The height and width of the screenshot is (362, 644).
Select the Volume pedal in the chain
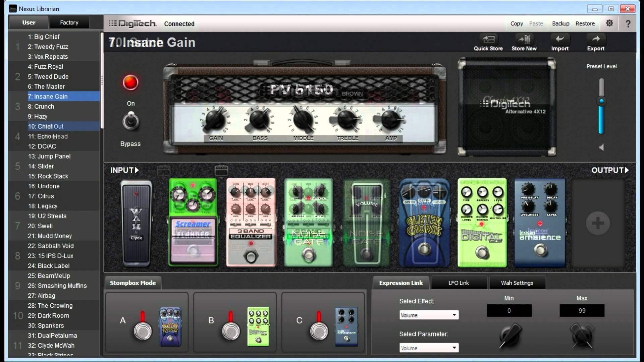click(367, 223)
